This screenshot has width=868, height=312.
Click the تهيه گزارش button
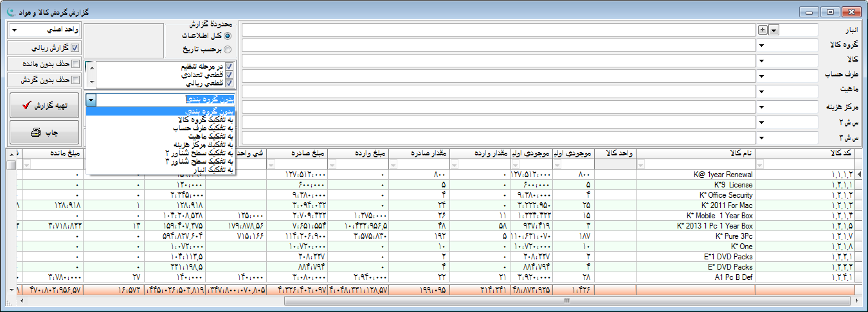tap(44, 105)
